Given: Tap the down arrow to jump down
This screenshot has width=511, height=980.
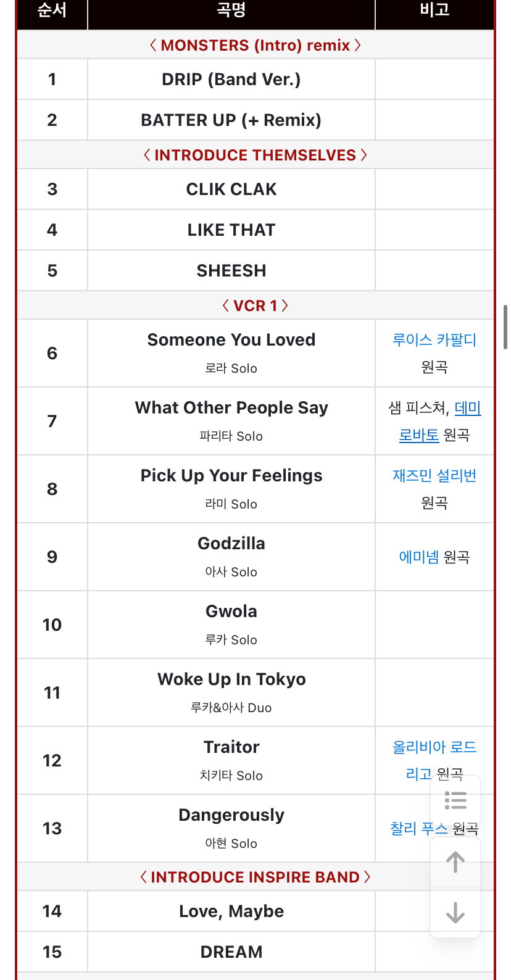Looking at the screenshot, I should pyautogui.click(x=455, y=913).
